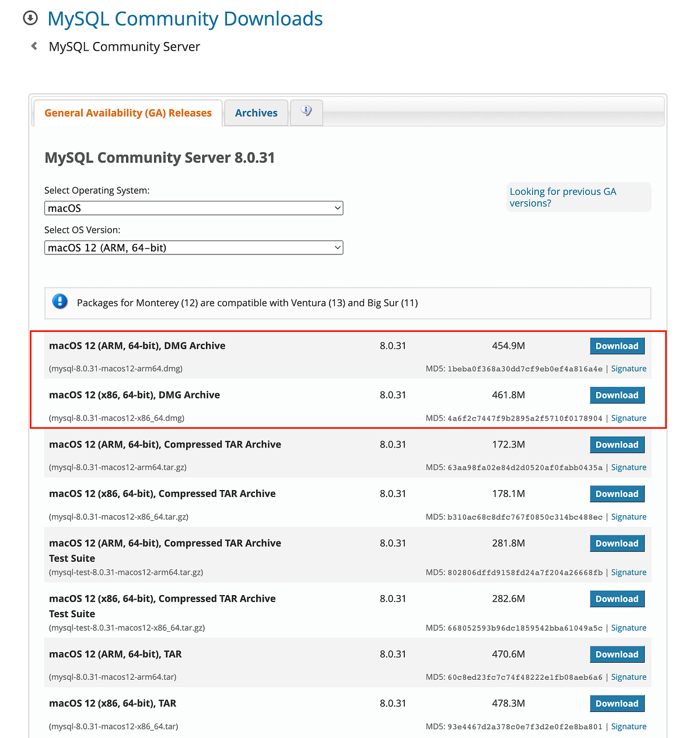
Task: Download the macOS 12 ARM DMG Archive
Action: 617,345
